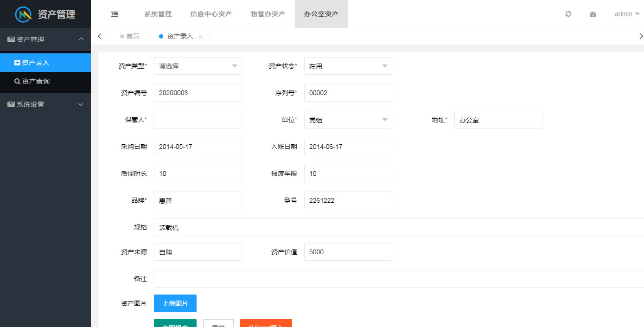This screenshot has height=327, width=644.
Task: Click the 上传图片 button
Action: tap(175, 303)
